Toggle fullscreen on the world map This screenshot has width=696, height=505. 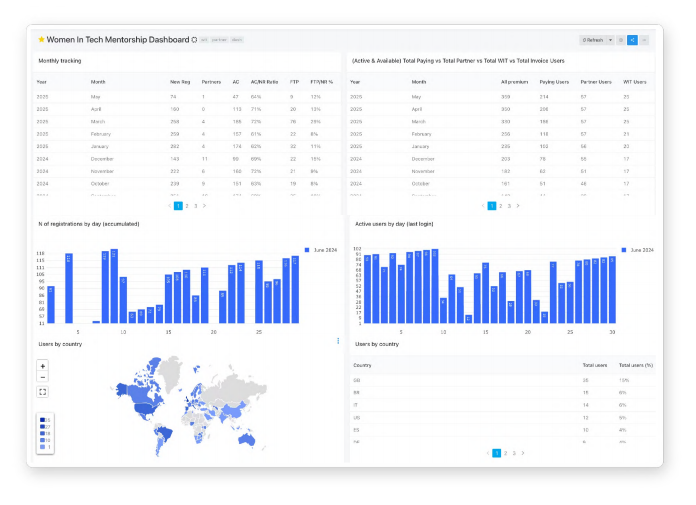pos(43,392)
